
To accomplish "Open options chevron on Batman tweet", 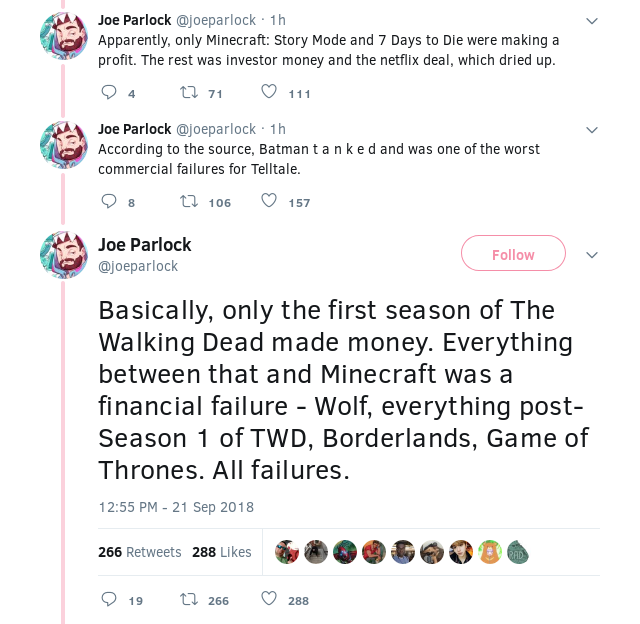I will 591,130.
